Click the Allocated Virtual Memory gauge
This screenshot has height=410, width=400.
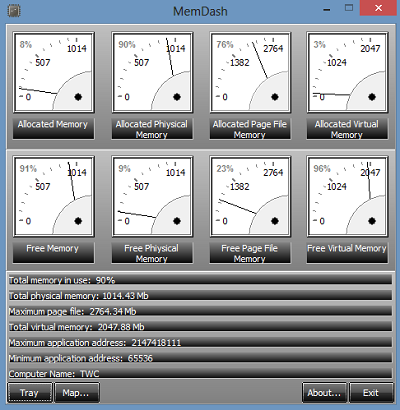tap(347, 72)
